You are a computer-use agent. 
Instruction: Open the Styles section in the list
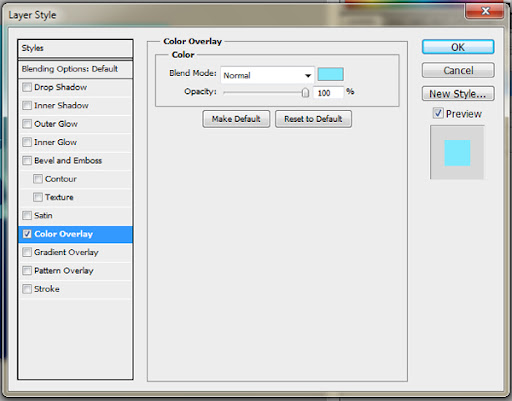76,48
